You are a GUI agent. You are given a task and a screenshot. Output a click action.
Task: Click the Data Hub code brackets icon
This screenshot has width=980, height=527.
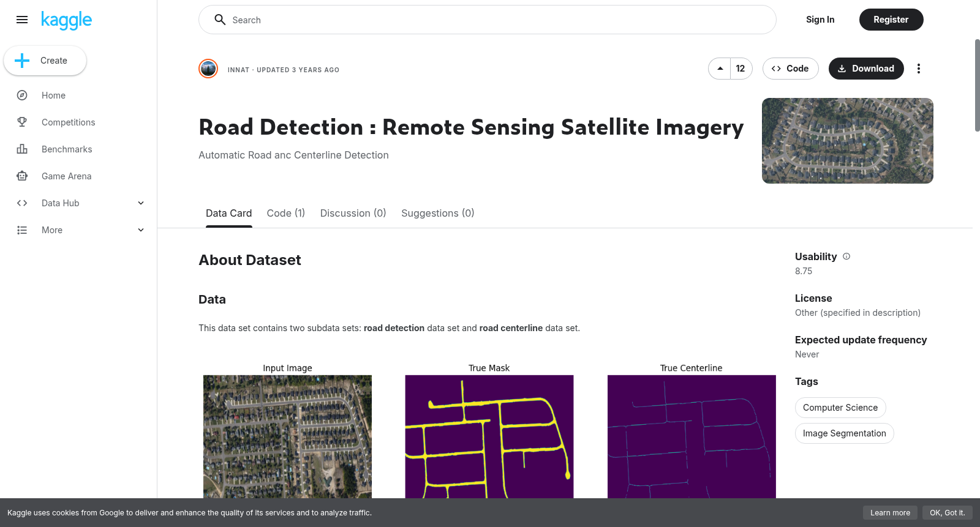22,203
